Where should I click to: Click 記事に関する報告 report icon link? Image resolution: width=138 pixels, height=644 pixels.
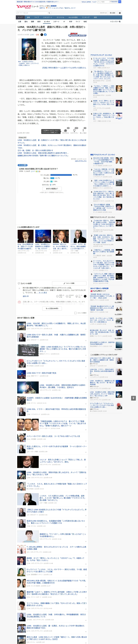[x=23, y=133]
